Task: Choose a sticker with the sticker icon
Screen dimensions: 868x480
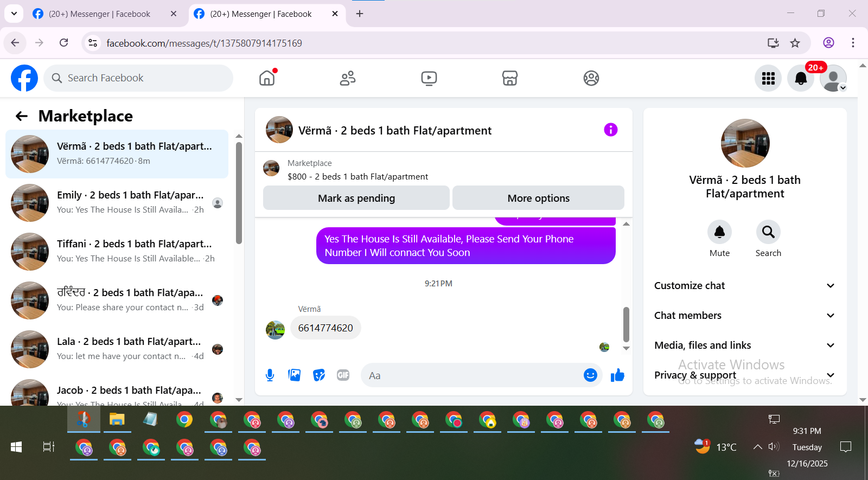Action: coord(319,375)
